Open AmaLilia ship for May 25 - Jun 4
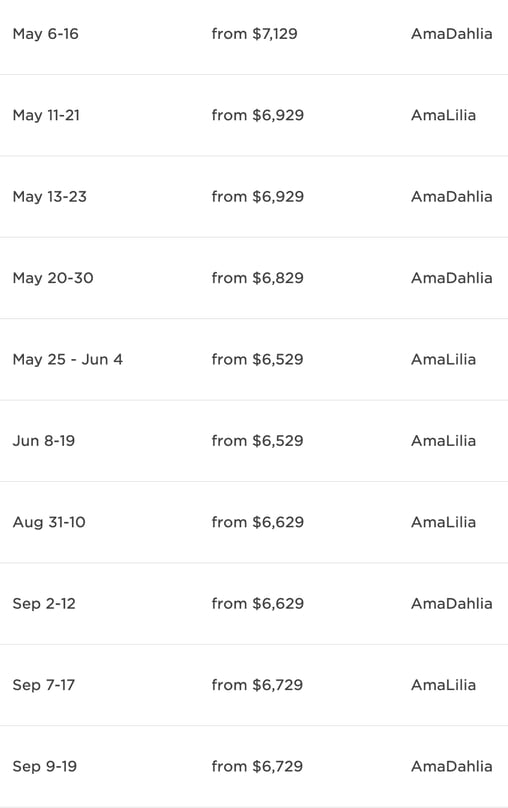508x808 pixels. point(443,359)
